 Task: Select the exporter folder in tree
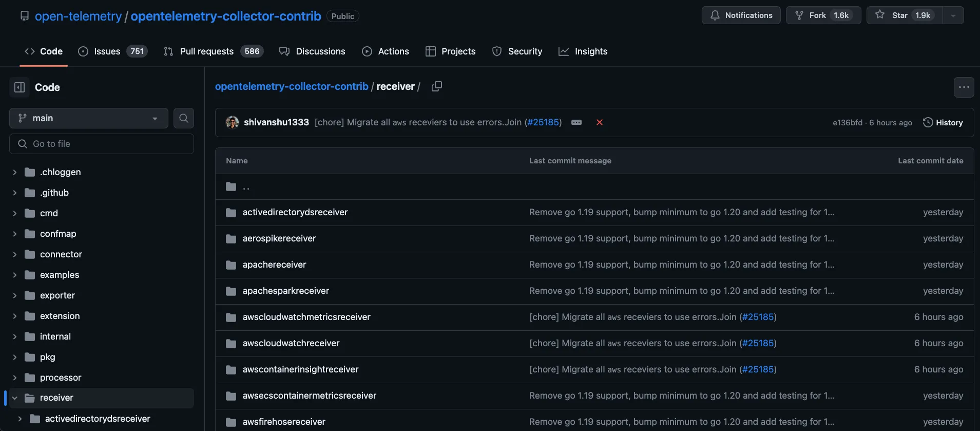point(57,295)
